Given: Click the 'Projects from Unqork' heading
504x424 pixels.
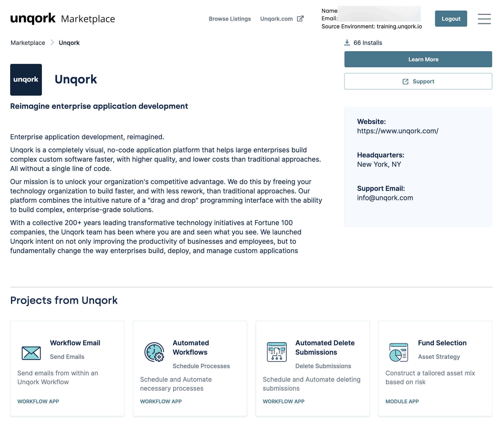Looking at the screenshot, I should [64, 300].
